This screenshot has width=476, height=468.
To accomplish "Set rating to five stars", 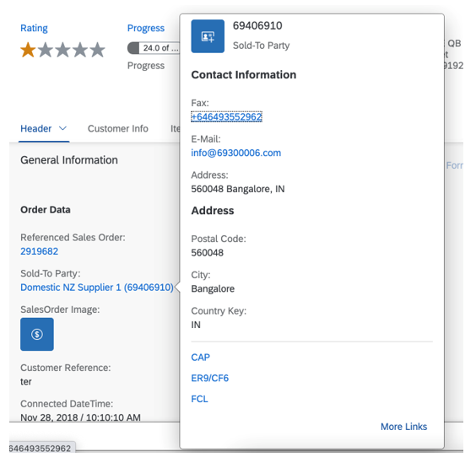I will point(97,50).
